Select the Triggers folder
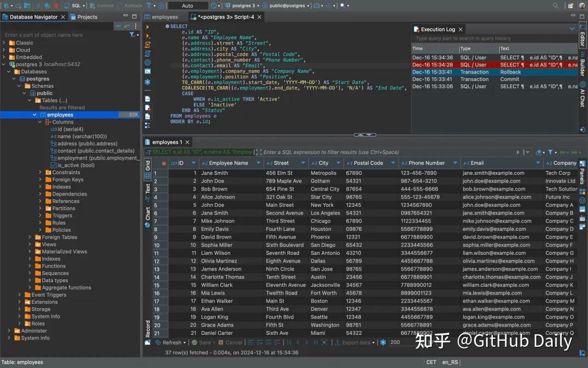The height and width of the screenshot is (368, 588). point(58,216)
